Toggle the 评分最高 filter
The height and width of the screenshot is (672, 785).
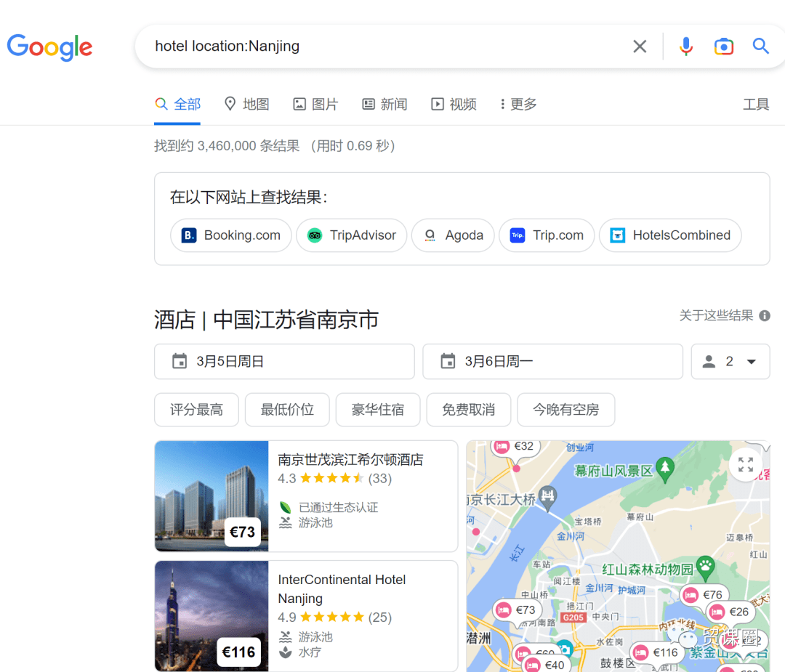(196, 410)
